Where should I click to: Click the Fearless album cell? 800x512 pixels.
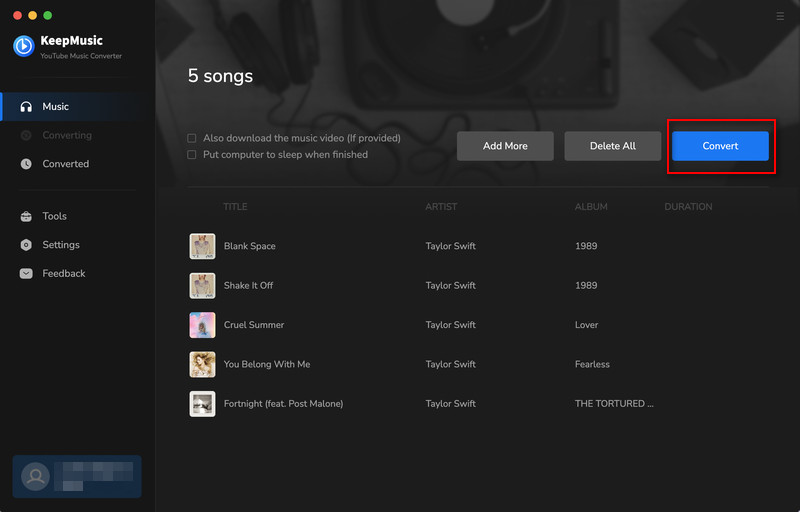592,364
